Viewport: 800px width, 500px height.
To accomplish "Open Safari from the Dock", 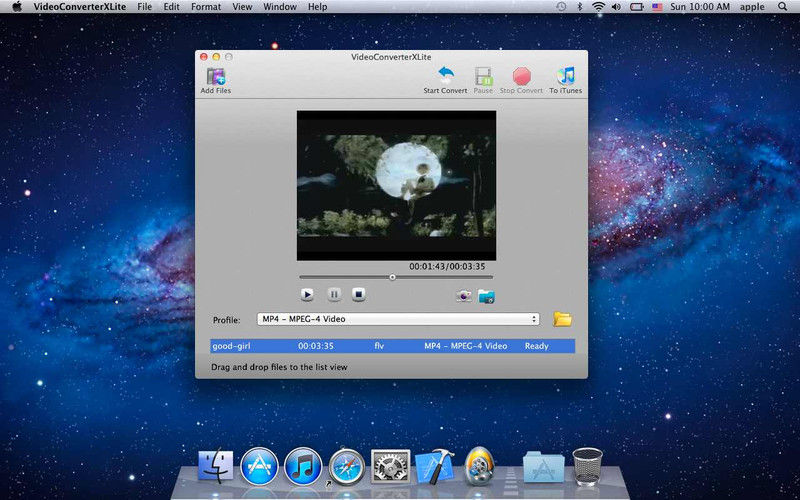I will point(347,466).
